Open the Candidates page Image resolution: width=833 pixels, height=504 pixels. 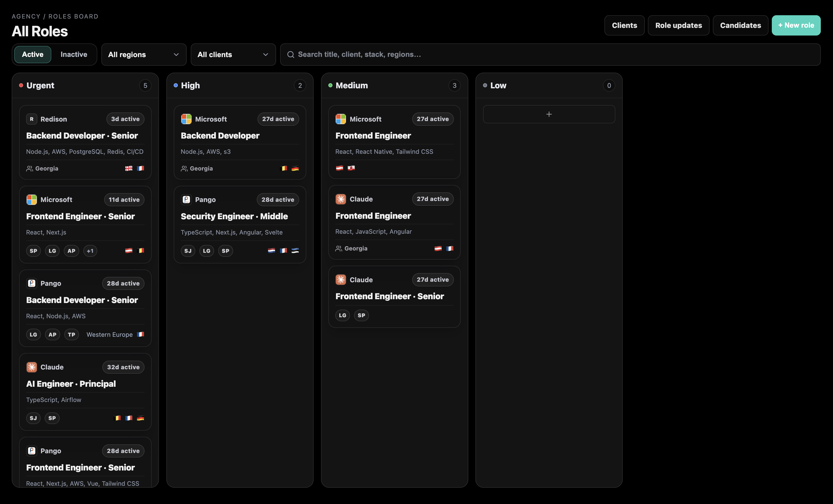pos(740,25)
